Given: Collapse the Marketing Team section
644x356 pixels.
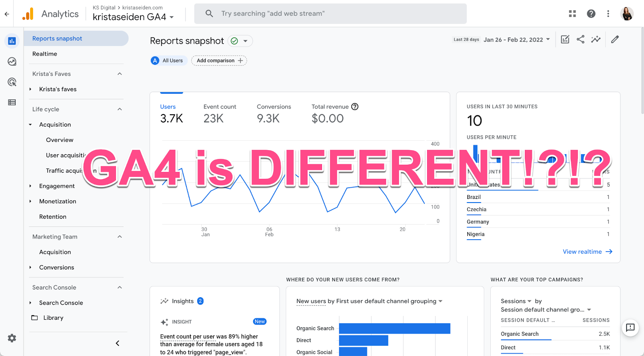Looking at the screenshot, I should [x=120, y=236].
